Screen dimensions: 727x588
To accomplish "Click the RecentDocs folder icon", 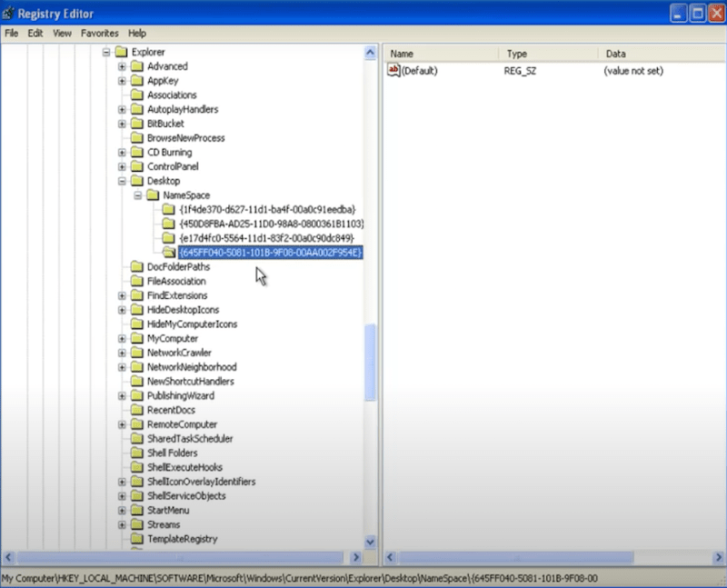I will pyautogui.click(x=137, y=410).
